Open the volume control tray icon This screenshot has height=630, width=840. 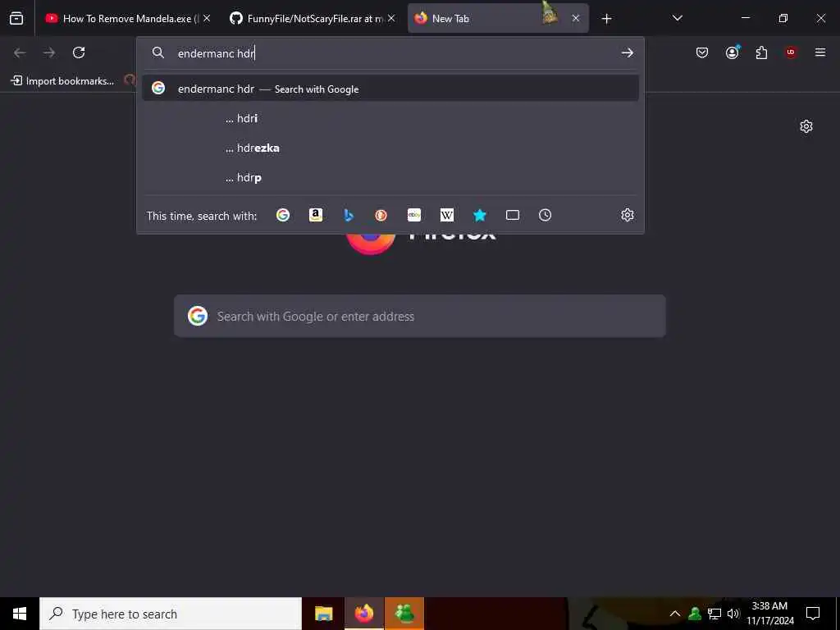click(733, 614)
